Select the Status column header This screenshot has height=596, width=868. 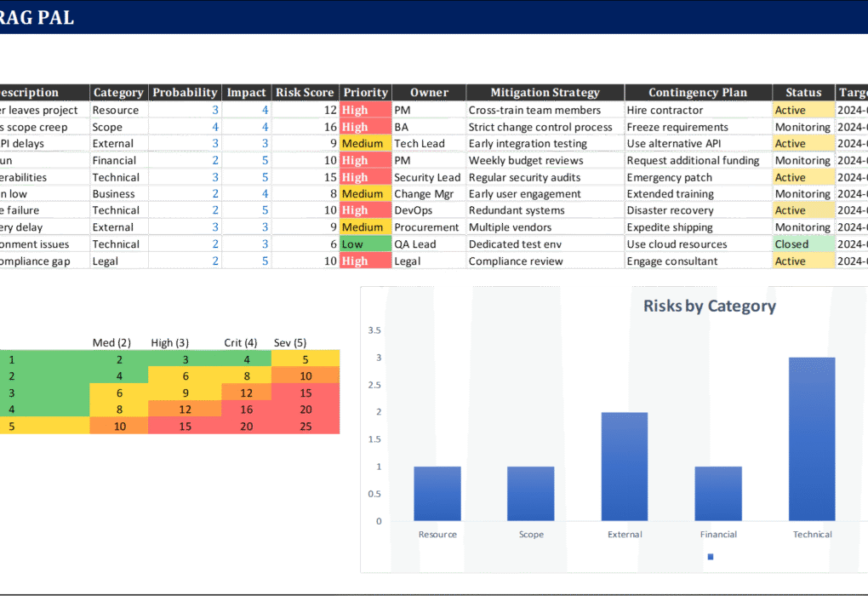click(x=803, y=93)
